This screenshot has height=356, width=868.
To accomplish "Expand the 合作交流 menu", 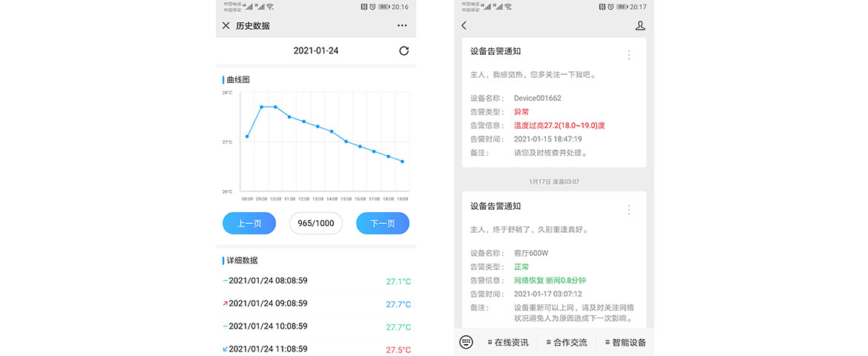I will [x=566, y=343].
